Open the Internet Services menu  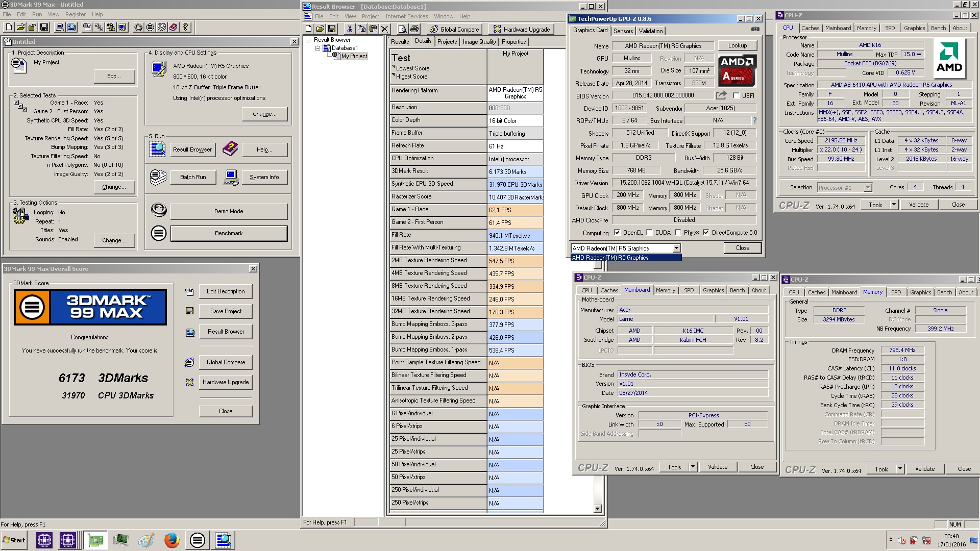(407, 16)
